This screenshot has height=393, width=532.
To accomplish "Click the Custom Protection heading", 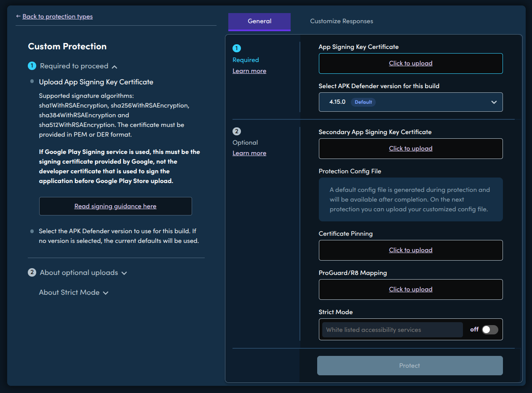I will click(x=67, y=46).
